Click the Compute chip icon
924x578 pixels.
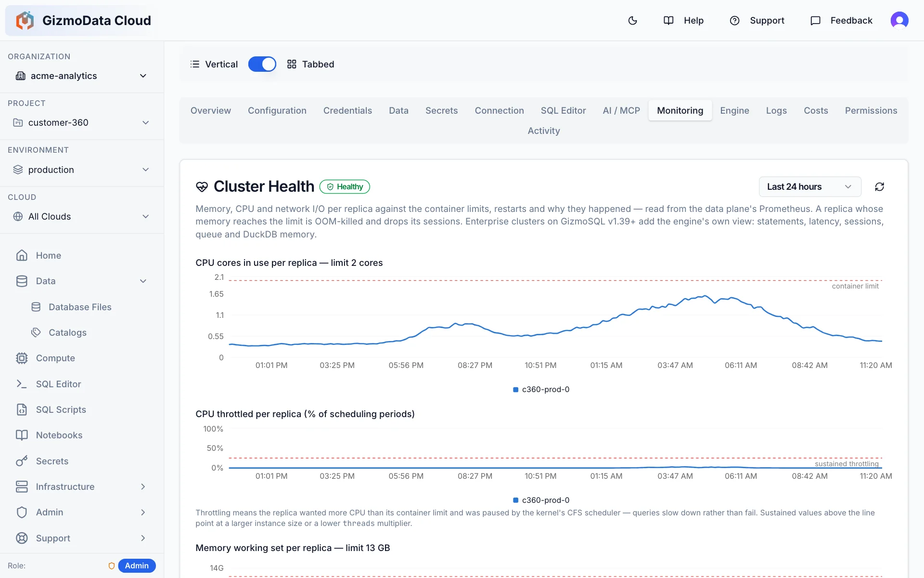(22, 358)
